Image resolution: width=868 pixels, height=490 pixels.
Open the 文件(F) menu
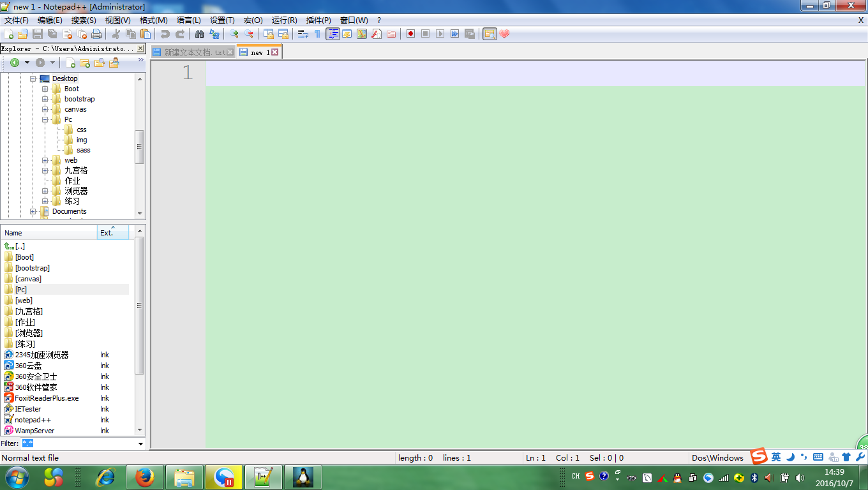tap(17, 20)
